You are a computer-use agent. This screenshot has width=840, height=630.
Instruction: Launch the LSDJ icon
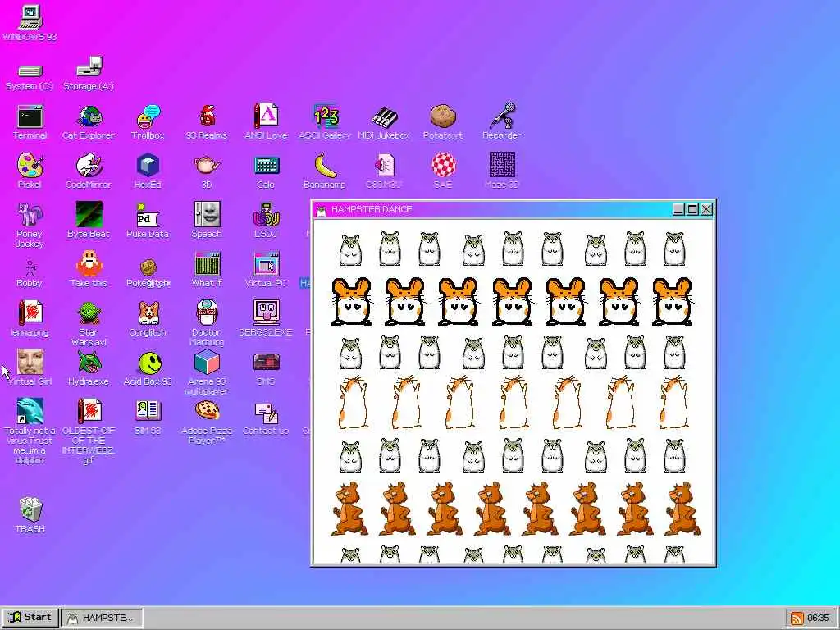tap(267, 215)
